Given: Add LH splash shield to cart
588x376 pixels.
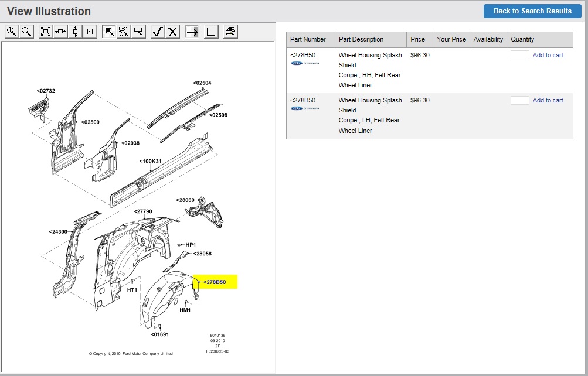Looking at the screenshot, I should pos(548,100).
